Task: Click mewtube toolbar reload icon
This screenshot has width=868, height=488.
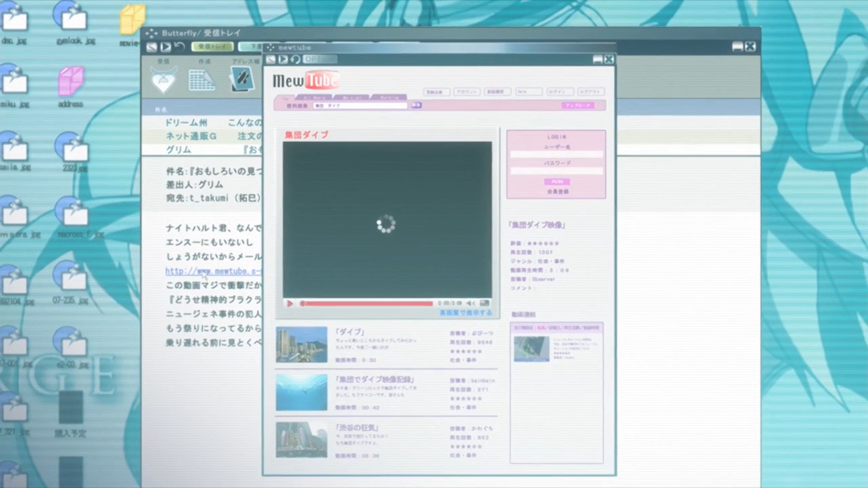Action: 295,59
